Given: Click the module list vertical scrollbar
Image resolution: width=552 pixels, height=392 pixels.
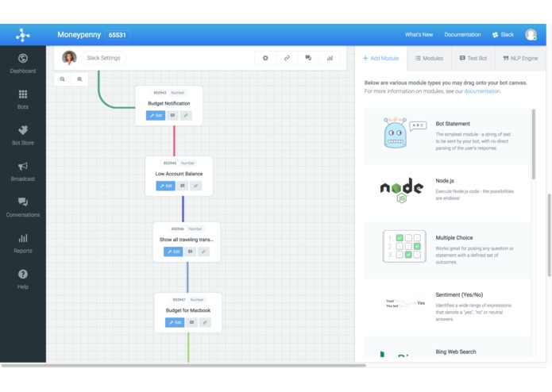Looking at the screenshot, I should (x=534, y=144).
